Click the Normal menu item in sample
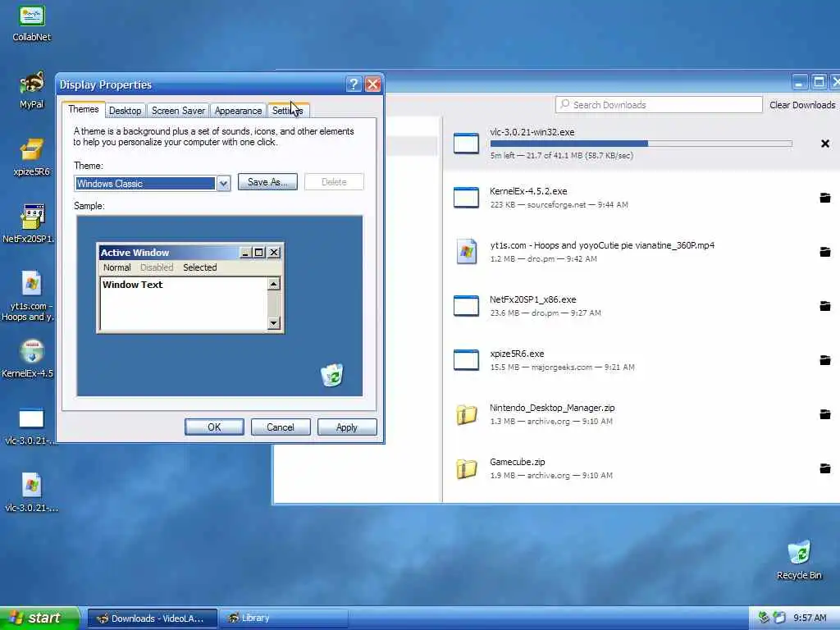Screen dimensions: 840x630 tap(116, 267)
